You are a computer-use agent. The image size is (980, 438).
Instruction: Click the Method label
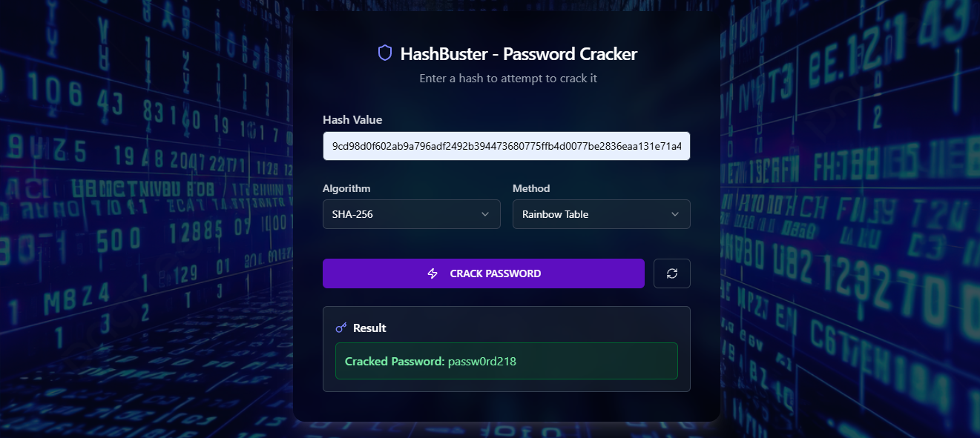coord(531,188)
